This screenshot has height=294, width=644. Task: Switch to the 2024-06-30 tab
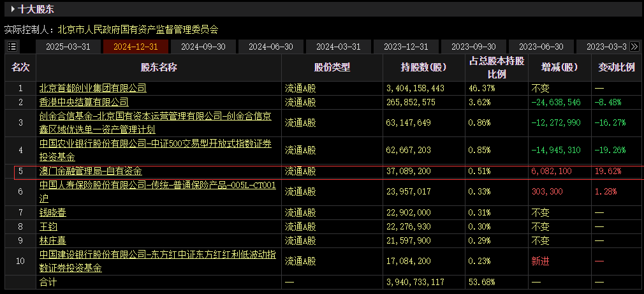[x=270, y=47]
